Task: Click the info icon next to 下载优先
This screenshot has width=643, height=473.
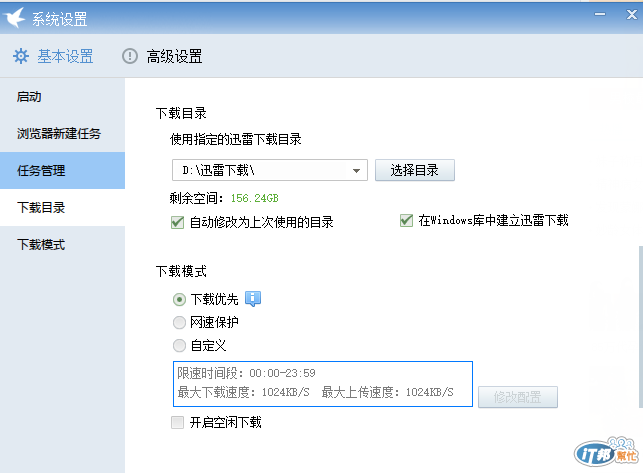Action: point(253,299)
